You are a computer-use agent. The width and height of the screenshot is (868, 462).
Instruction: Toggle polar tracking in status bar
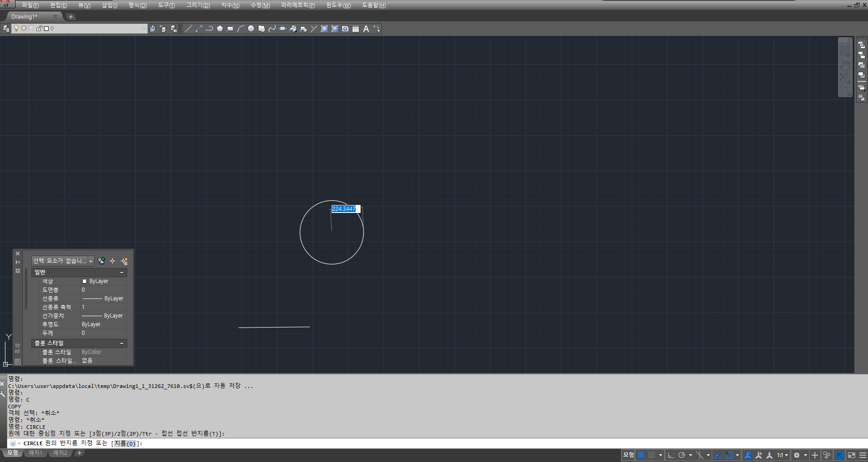pyautogui.click(x=681, y=455)
